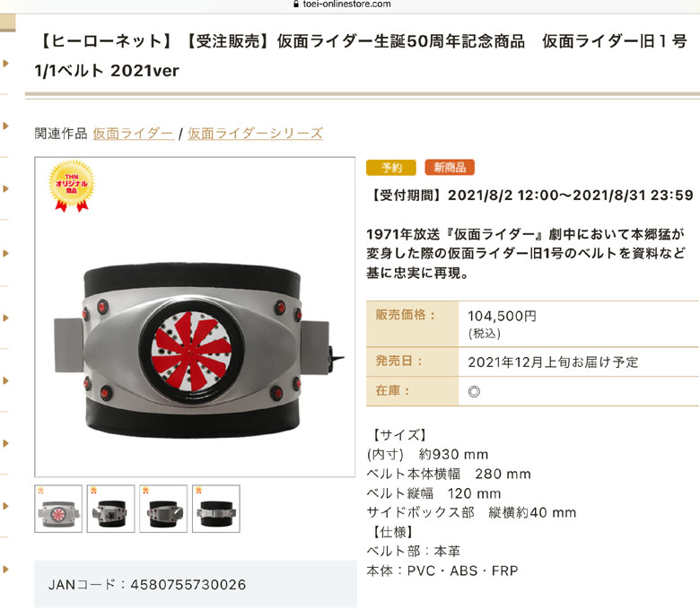Click the 予約 yellow tag
This screenshot has height=610, width=700.
[391, 168]
